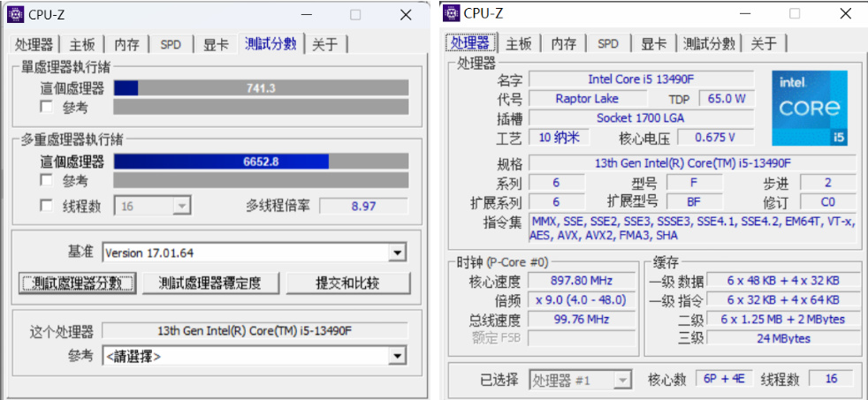Open 关于 tab in right window
This screenshot has width=868, height=400.
tap(764, 43)
